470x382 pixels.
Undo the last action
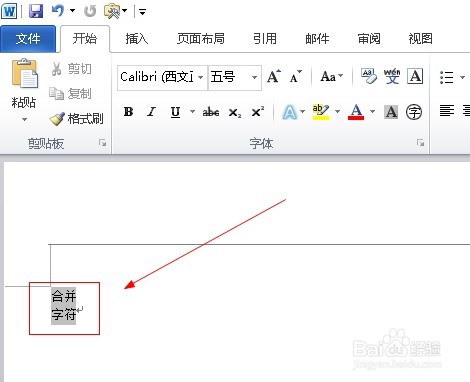click(x=58, y=11)
